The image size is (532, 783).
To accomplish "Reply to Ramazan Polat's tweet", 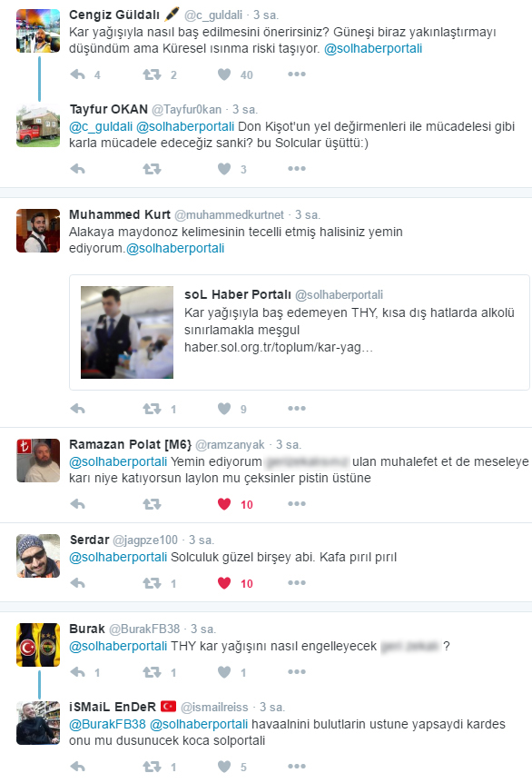I will (x=78, y=504).
